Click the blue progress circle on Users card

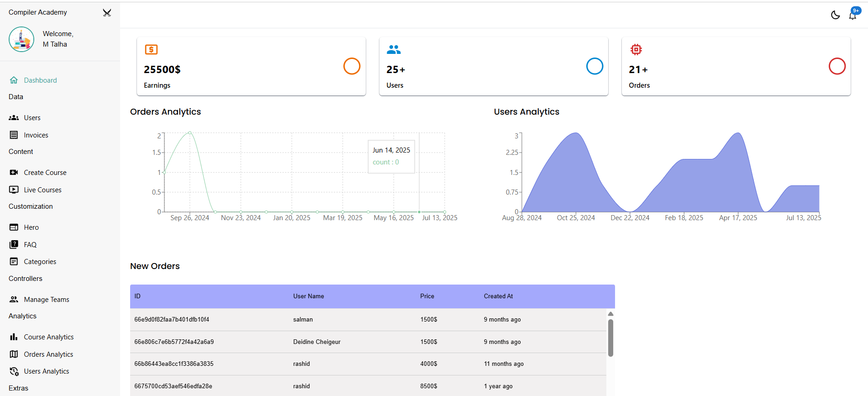(594, 66)
